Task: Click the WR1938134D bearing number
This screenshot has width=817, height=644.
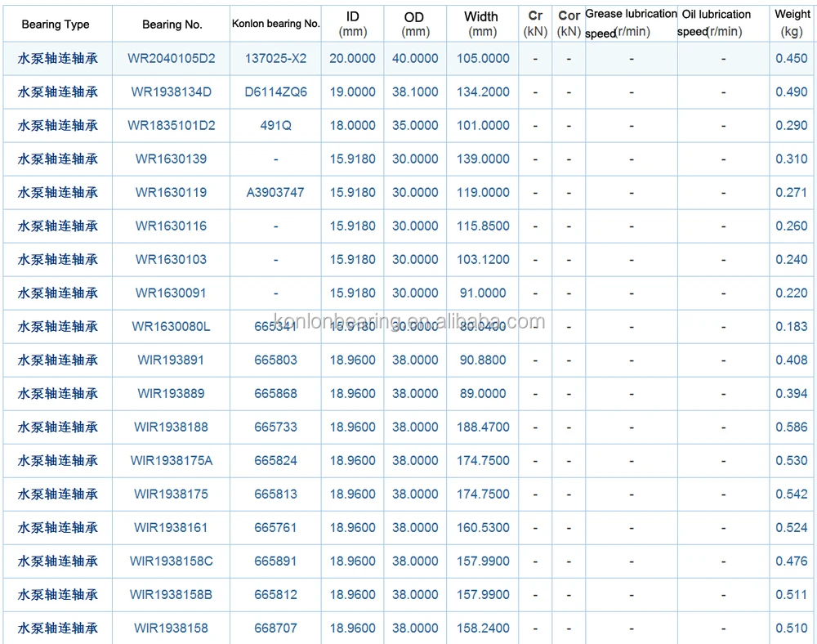Action: 172,92
